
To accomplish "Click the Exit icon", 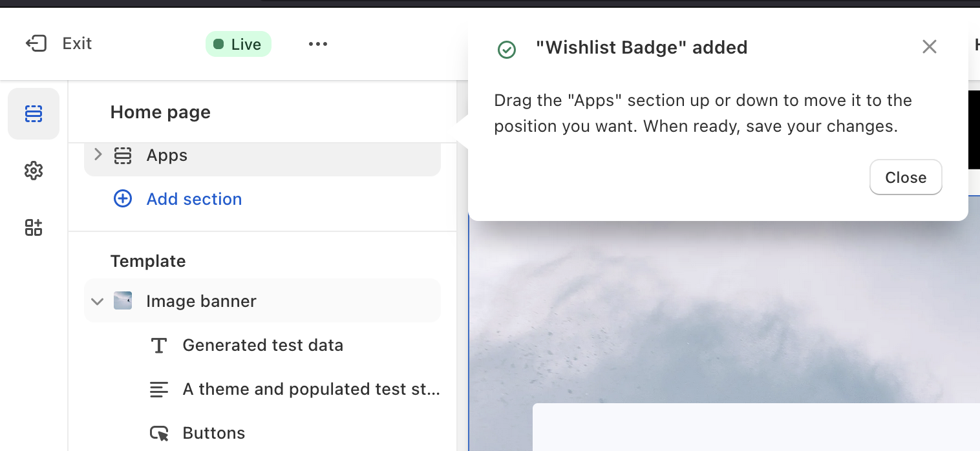I will click(x=36, y=43).
